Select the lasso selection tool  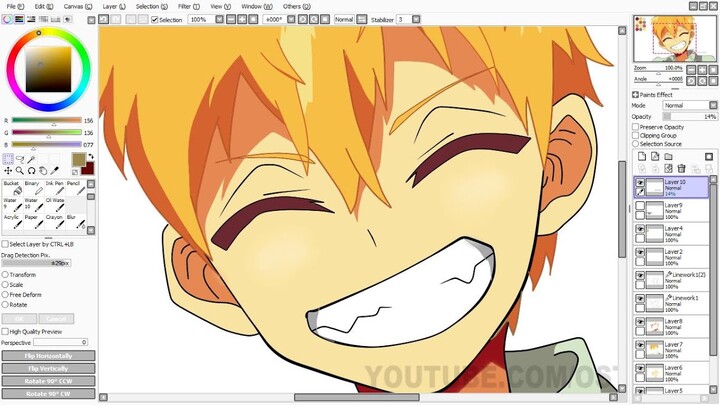point(20,159)
